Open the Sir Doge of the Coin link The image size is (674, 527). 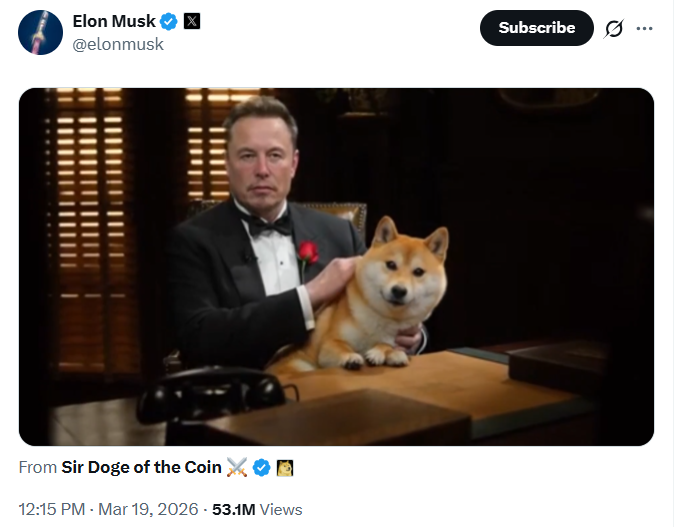tap(142, 467)
